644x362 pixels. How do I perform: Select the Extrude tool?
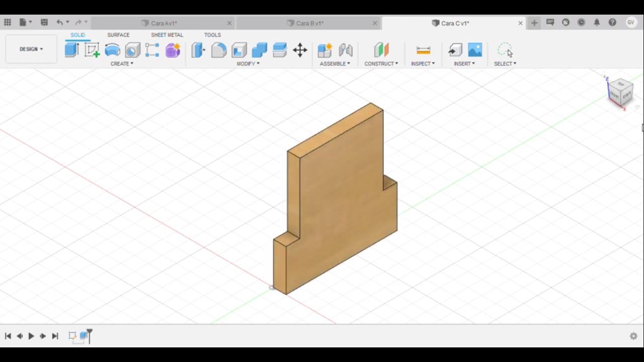72,50
